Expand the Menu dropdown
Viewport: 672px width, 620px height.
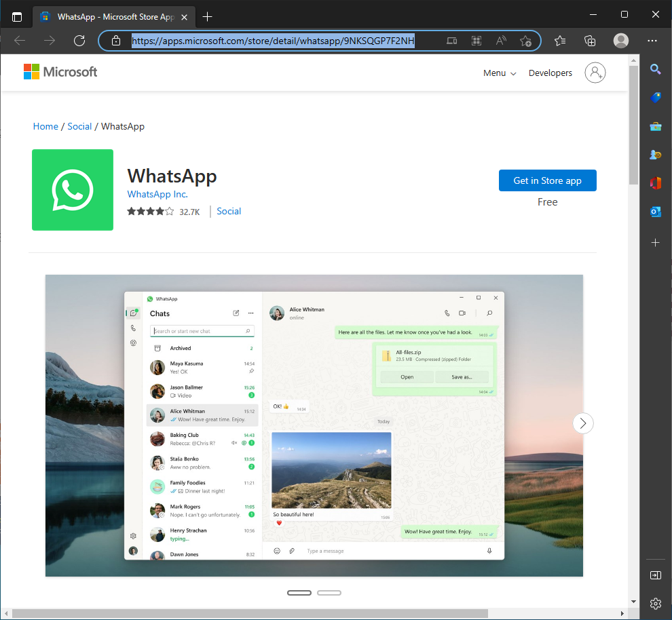tap(500, 73)
